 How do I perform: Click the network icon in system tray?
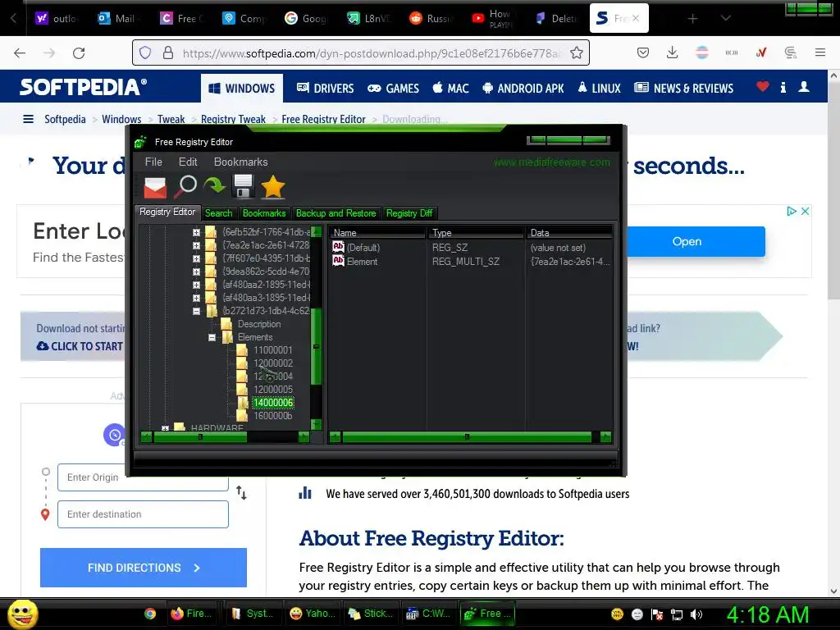click(x=677, y=614)
